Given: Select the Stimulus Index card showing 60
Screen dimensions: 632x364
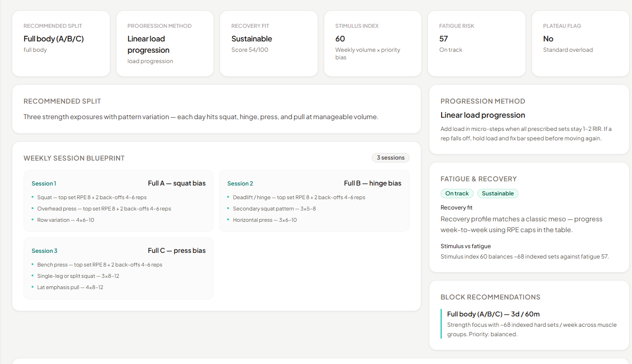Looking at the screenshot, I should coord(372,43).
